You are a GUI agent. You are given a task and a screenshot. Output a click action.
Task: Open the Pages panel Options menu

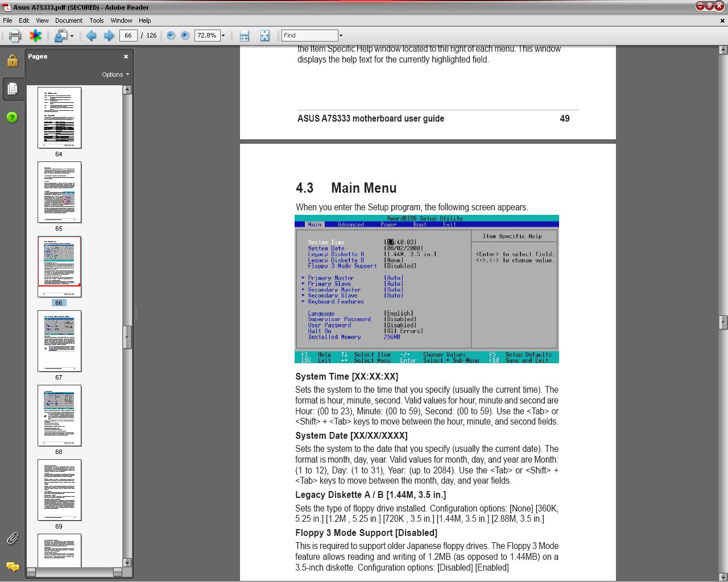coord(115,74)
